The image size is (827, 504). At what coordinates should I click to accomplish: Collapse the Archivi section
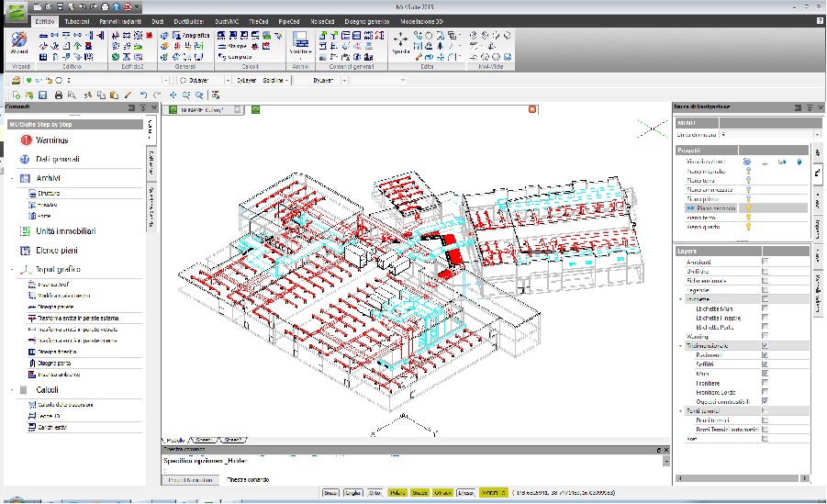click(12, 178)
